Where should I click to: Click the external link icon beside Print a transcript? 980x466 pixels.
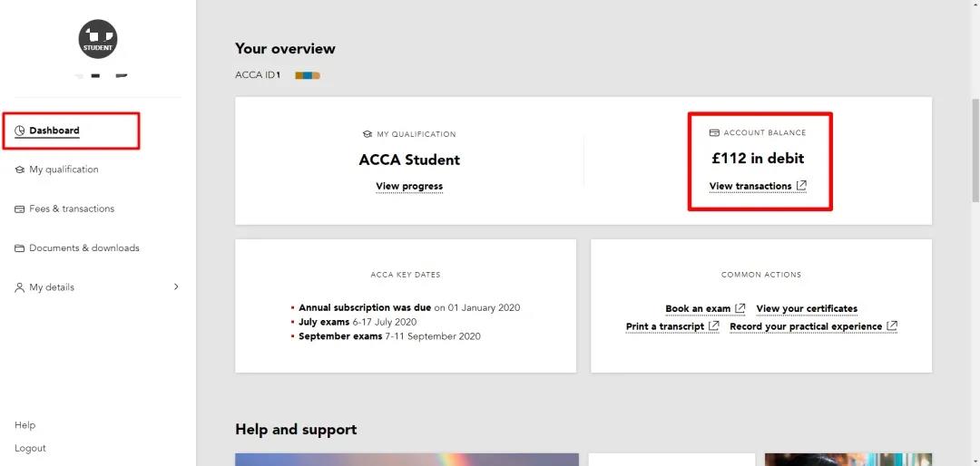[x=714, y=325]
